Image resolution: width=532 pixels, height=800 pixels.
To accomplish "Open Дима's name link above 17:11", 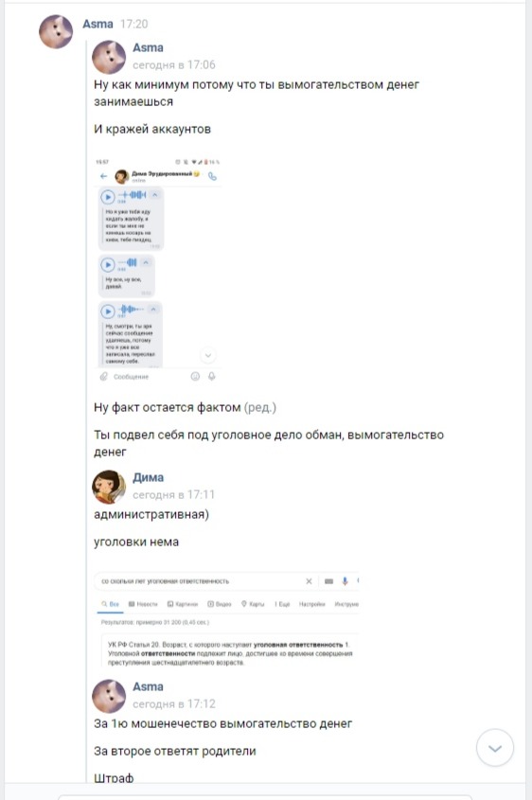I will pos(148,477).
